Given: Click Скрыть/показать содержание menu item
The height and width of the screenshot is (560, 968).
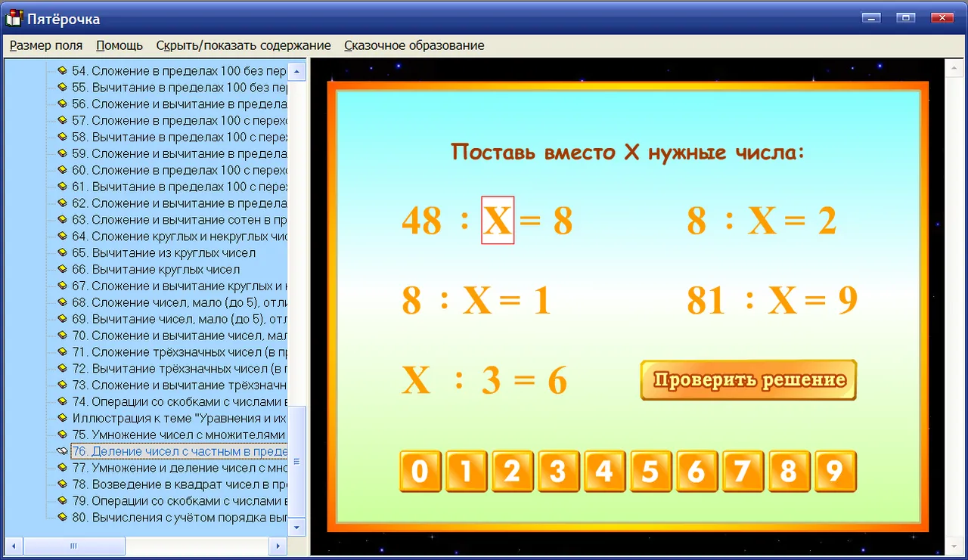Looking at the screenshot, I should [244, 45].
